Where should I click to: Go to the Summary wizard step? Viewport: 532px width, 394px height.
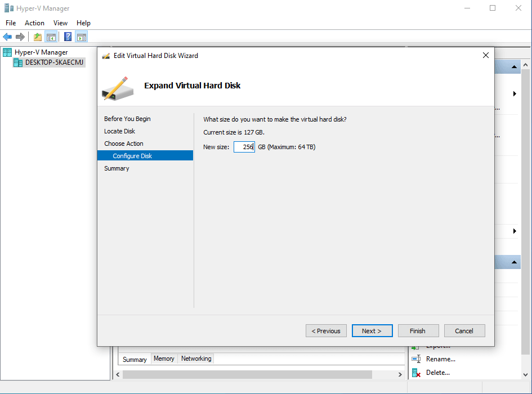click(x=117, y=168)
